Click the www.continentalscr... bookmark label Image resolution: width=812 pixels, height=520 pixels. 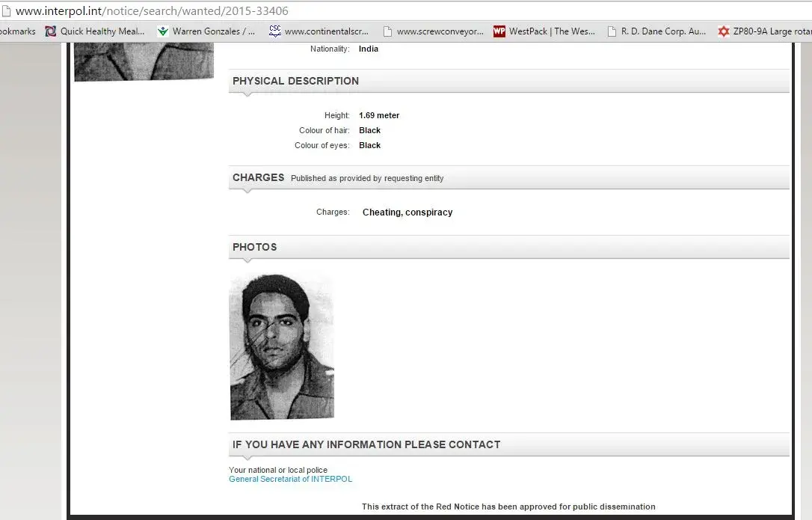pos(327,31)
